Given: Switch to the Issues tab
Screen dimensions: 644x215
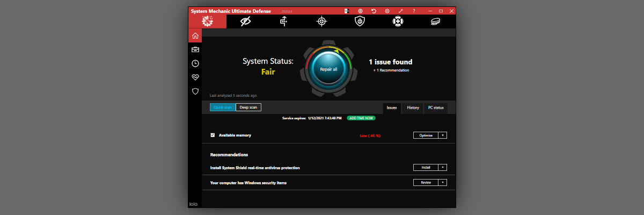Looking at the screenshot, I should pyautogui.click(x=392, y=107).
